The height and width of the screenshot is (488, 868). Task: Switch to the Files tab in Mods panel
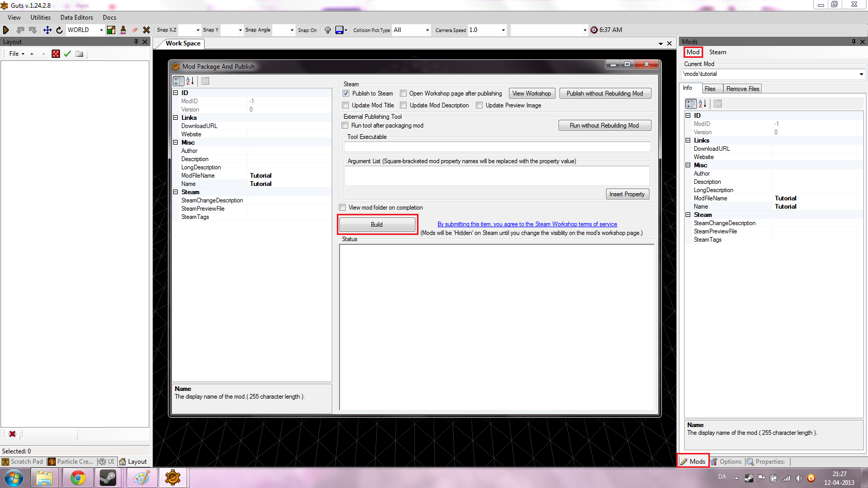[x=710, y=89]
